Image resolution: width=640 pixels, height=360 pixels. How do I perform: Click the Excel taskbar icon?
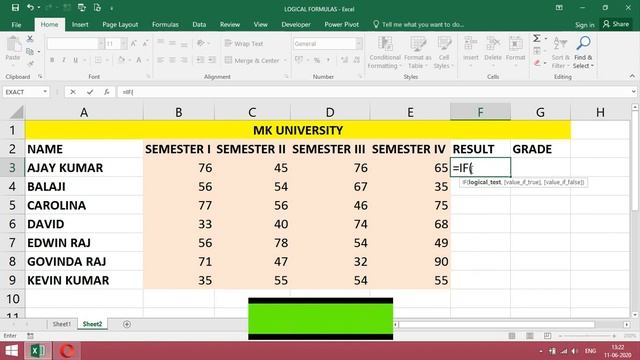click(38, 351)
